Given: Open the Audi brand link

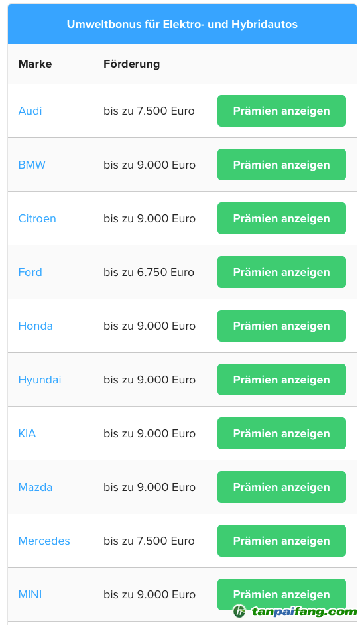Looking at the screenshot, I should pyautogui.click(x=30, y=111).
